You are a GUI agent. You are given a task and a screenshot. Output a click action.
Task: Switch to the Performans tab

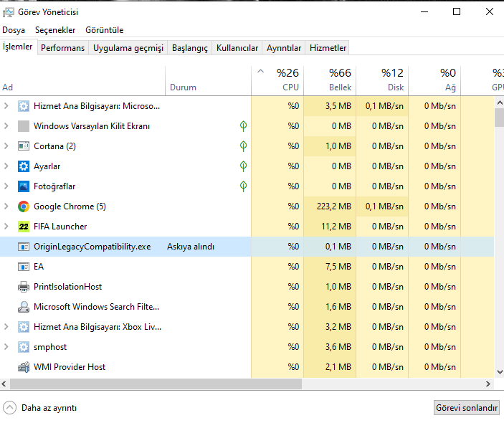click(62, 48)
